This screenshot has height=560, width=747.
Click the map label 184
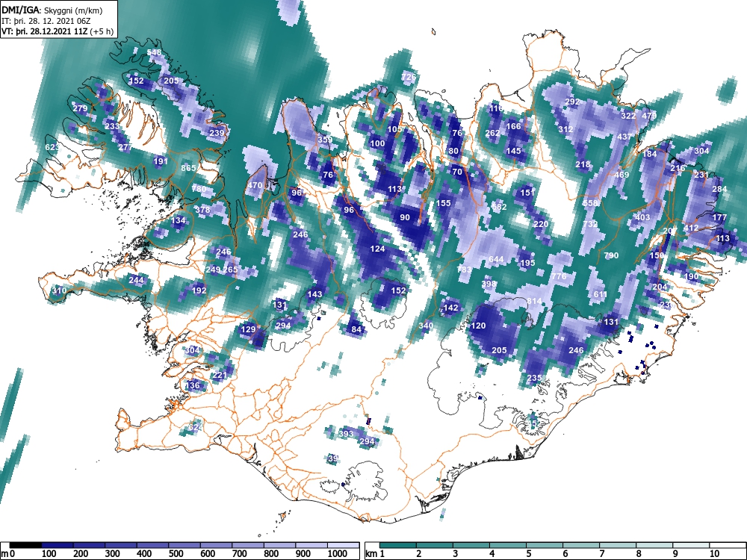649,154
